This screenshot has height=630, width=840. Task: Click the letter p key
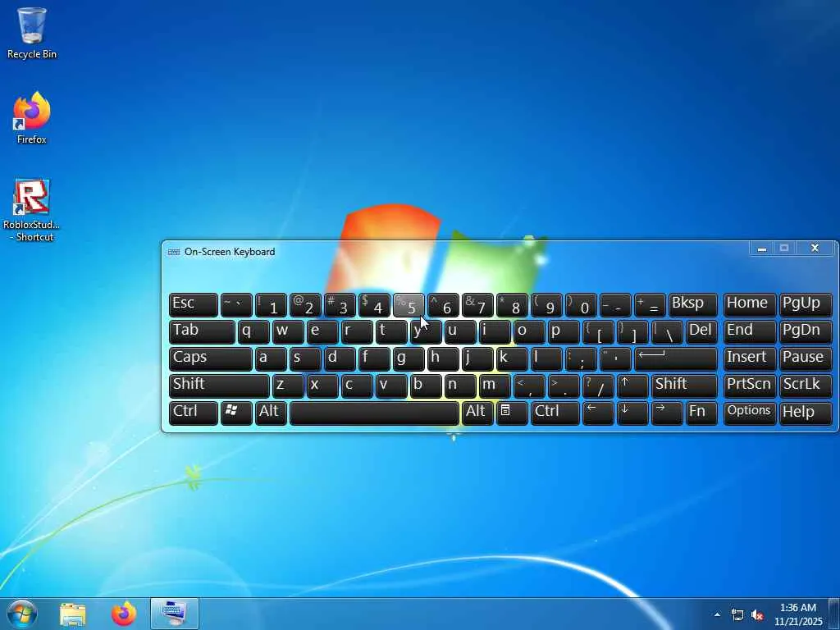tap(564, 331)
